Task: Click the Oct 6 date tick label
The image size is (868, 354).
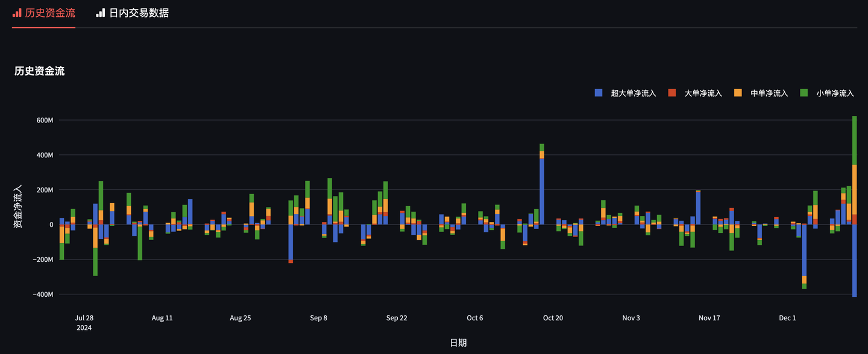Action: coord(474,318)
